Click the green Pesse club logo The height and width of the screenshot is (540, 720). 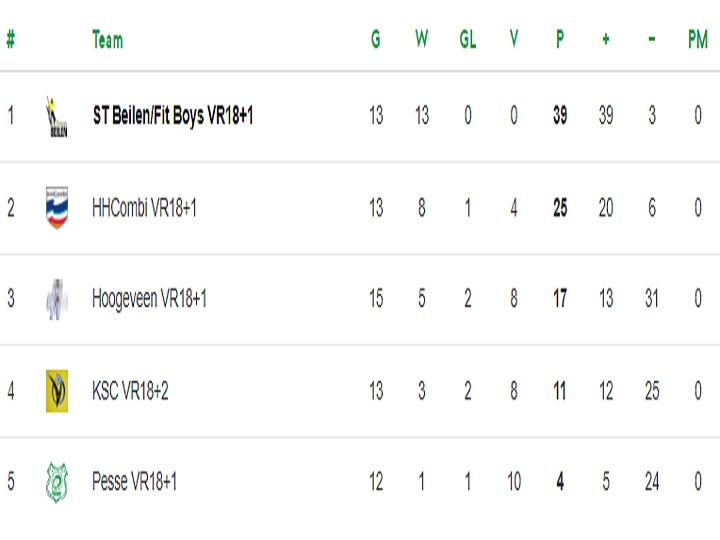[57, 482]
